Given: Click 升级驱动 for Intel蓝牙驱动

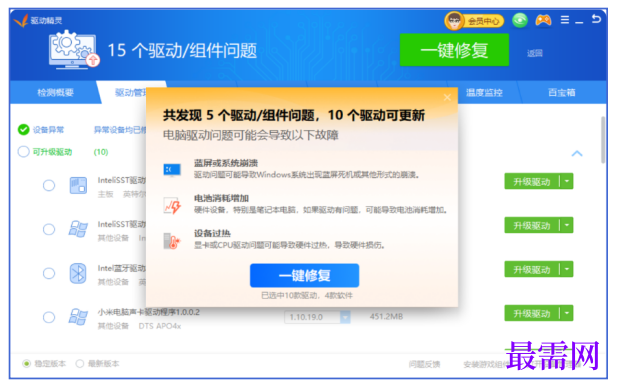Looking at the screenshot, I should (x=532, y=270).
